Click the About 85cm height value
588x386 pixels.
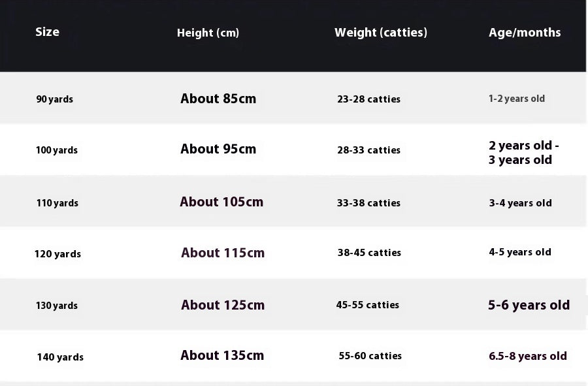[x=218, y=99]
